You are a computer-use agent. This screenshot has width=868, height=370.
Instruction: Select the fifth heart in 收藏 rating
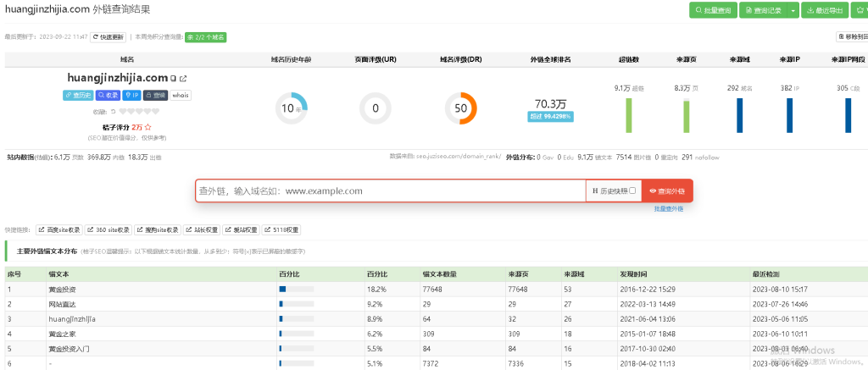click(156, 112)
